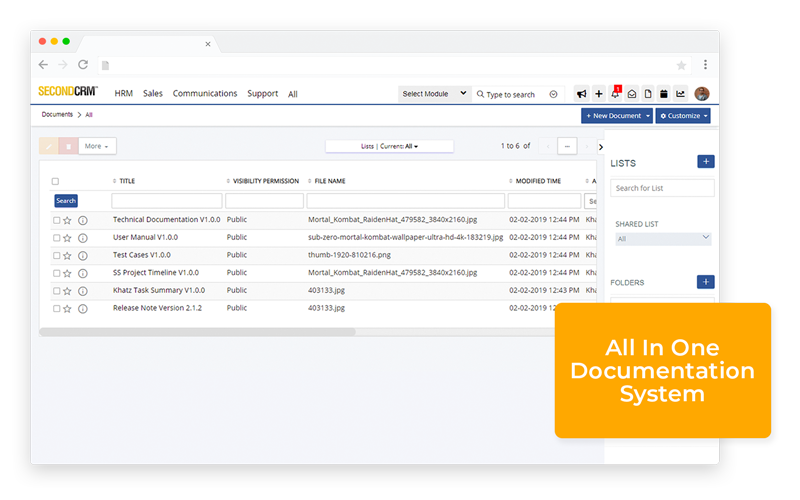Show info for Test Cases V1.0.0
Image resolution: width=800 pixels, height=500 pixels.
pos(83,256)
